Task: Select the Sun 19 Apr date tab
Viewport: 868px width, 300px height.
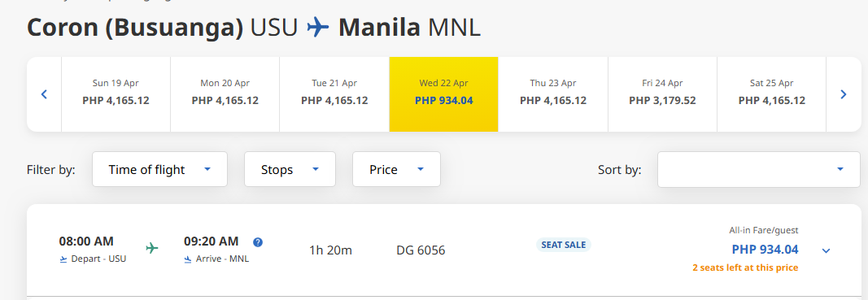Action: [116, 94]
